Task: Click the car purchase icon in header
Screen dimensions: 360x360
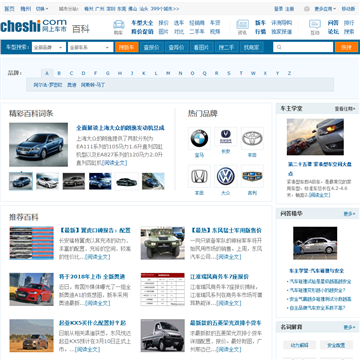Action: tap(119, 25)
